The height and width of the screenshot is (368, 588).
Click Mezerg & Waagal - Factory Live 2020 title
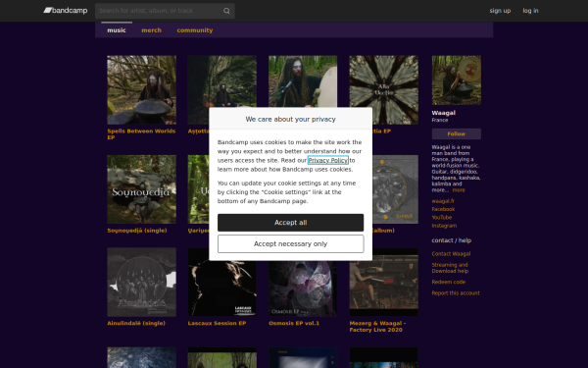click(x=377, y=327)
